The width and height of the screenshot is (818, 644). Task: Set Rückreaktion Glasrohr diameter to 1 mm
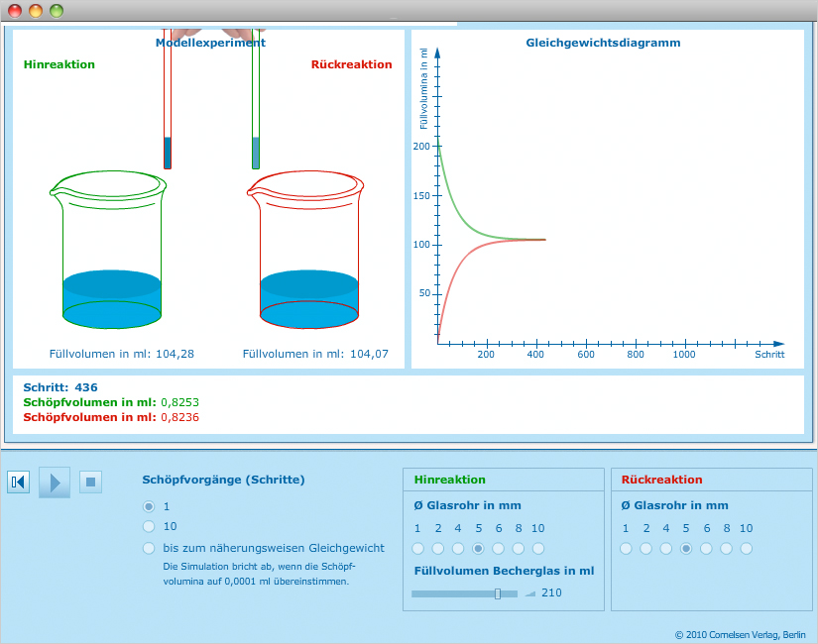click(626, 548)
